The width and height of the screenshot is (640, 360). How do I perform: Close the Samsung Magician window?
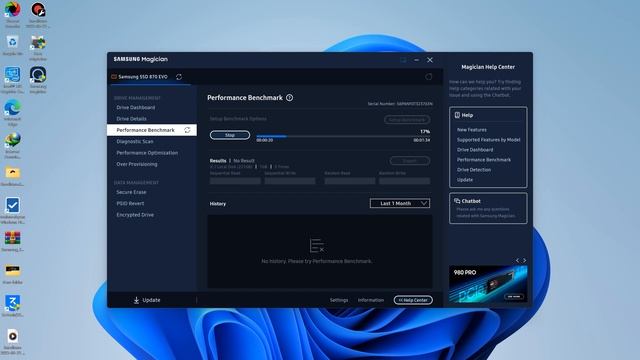click(x=430, y=60)
